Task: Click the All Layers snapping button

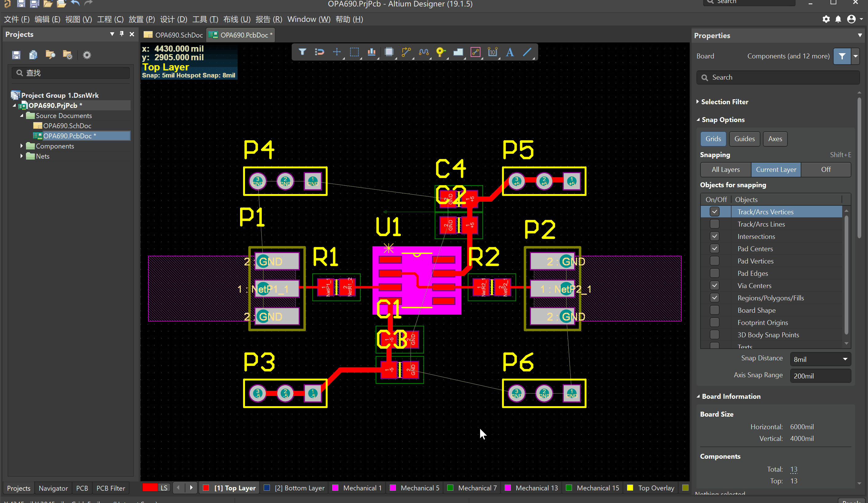Action: pos(725,169)
